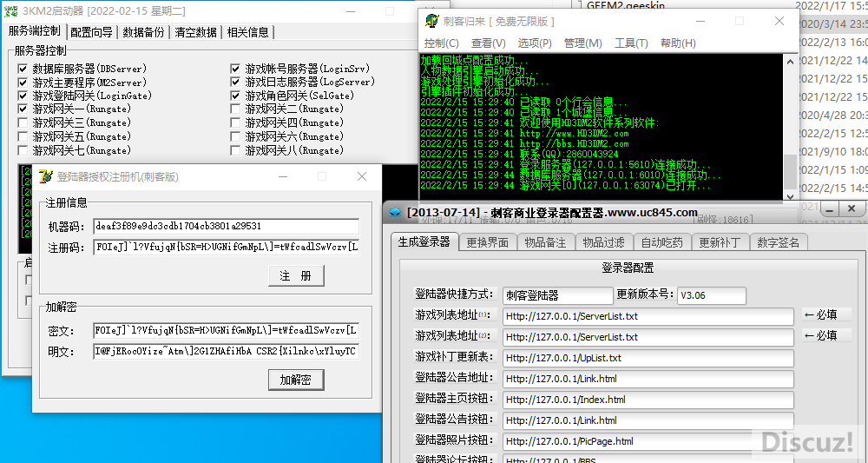
Task: Toggle 游戏网关一(Rungate) checkbox
Action: (23, 109)
